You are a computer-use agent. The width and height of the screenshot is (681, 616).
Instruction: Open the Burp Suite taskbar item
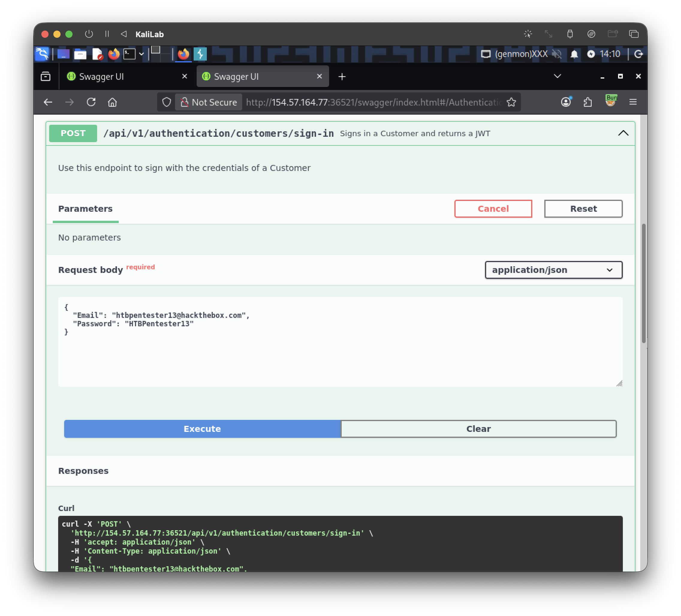coord(200,54)
